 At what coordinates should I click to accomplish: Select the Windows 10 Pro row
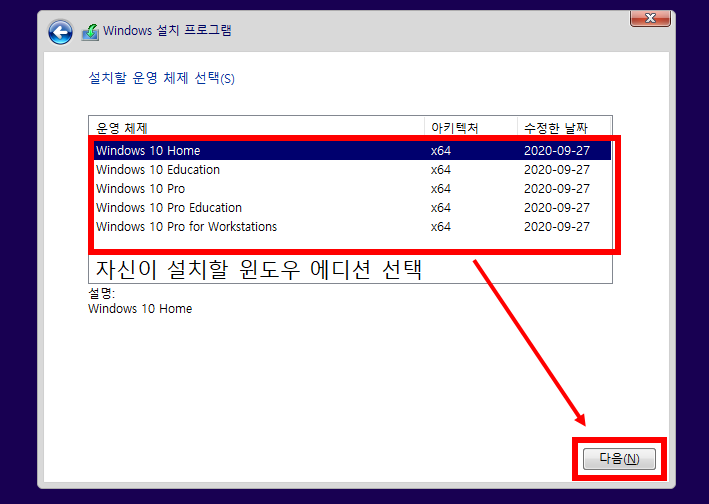[352, 188]
